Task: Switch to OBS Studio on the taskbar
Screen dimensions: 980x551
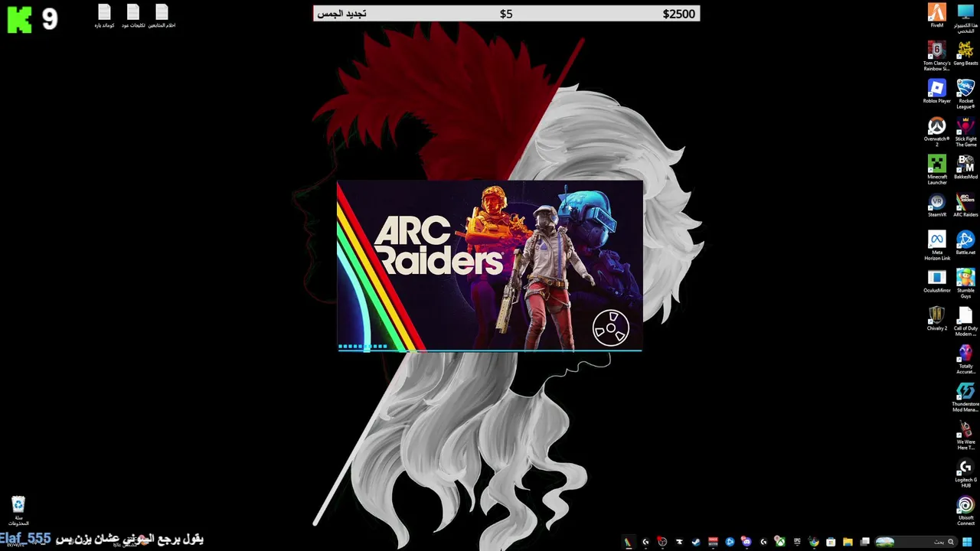Action: pos(662,542)
